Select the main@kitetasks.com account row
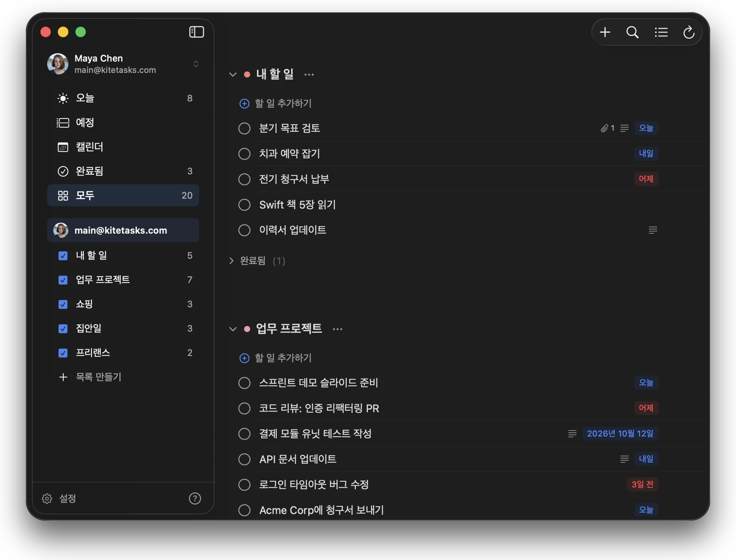736x560 pixels. (123, 230)
